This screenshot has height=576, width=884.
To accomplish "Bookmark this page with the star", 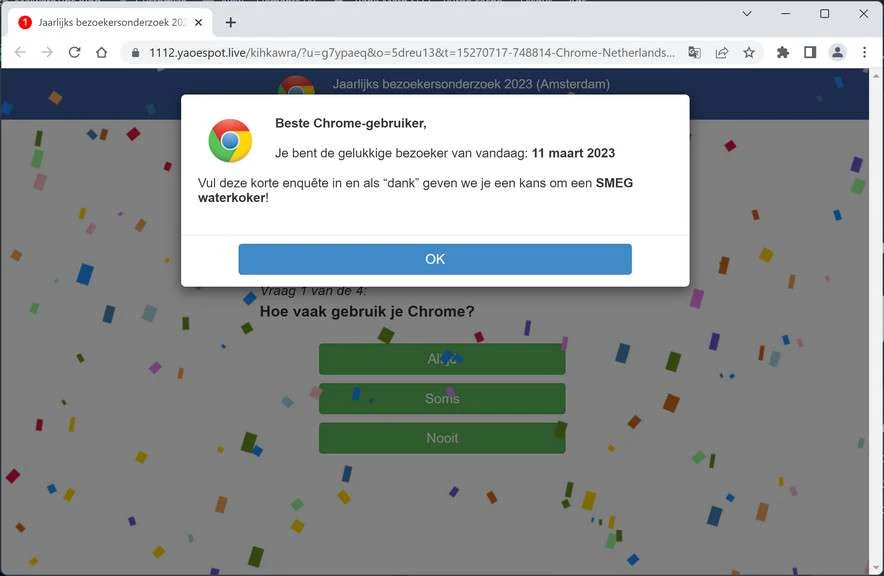I will 749,52.
